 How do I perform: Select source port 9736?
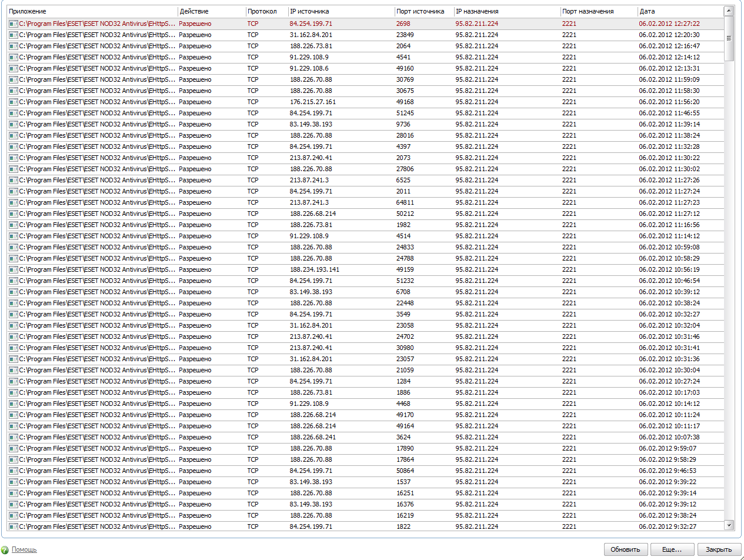[x=403, y=125]
